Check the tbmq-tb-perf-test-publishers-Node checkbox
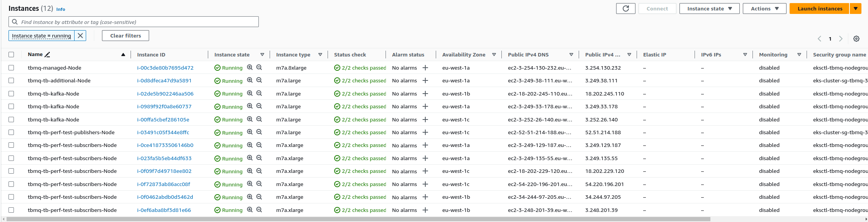 (x=11, y=132)
